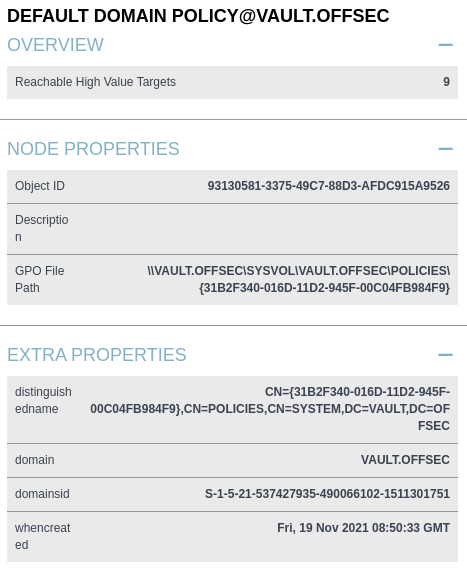The image size is (467, 570).
Task: Click the Default Domain Policy title
Action: click(x=198, y=16)
